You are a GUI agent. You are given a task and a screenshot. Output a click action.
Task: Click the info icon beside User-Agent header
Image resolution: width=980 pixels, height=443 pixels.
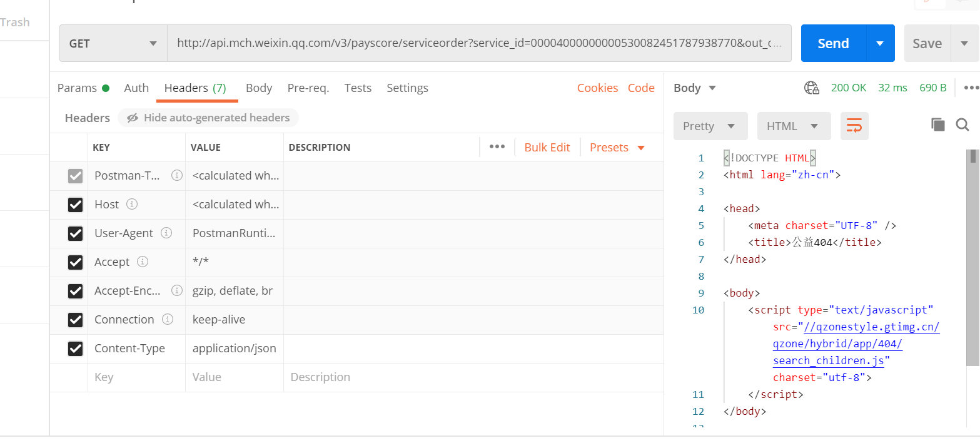(x=166, y=233)
